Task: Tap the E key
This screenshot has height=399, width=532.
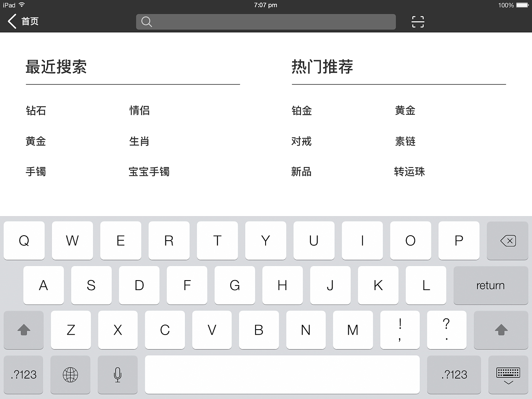Action: tap(121, 241)
